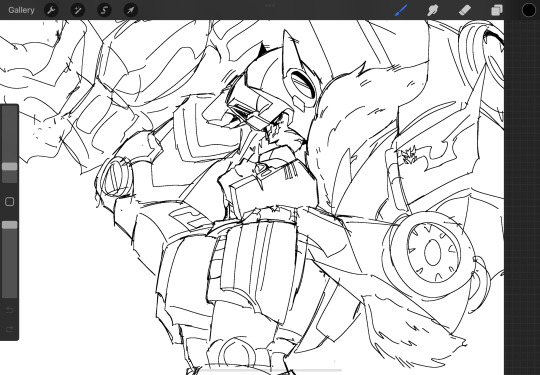The width and height of the screenshot is (540, 375).
Task: Click the brush opacity slider handle
Action: [x=10, y=225]
